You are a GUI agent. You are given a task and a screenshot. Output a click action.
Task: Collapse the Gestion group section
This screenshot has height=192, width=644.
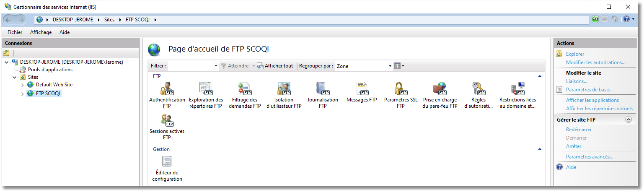tap(540, 149)
